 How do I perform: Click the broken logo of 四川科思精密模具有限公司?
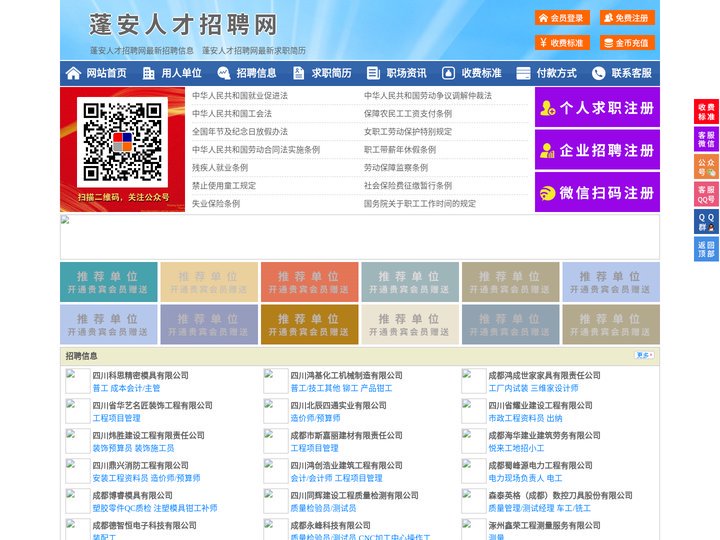click(77, 381)
